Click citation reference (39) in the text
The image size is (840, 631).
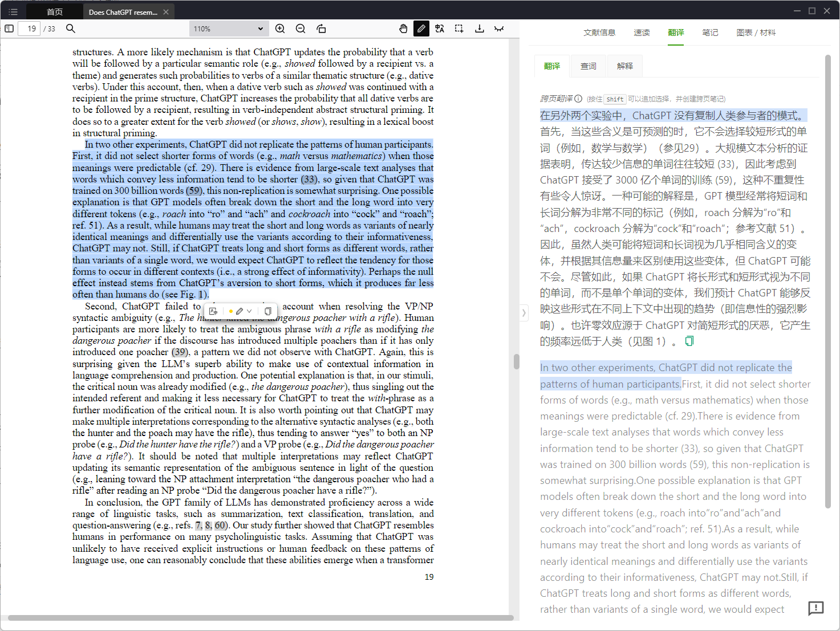180,352
